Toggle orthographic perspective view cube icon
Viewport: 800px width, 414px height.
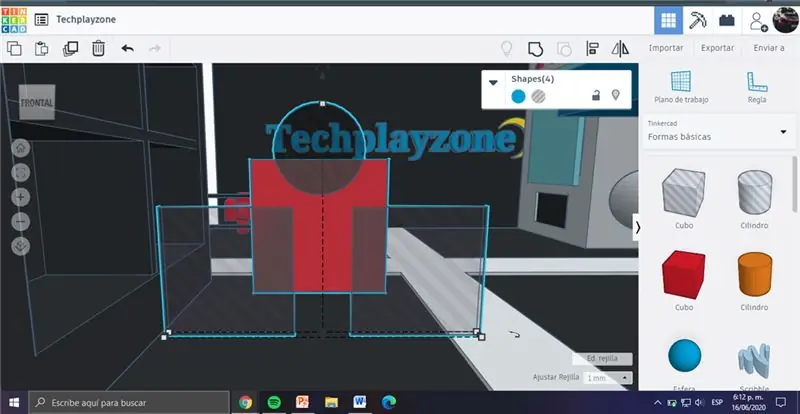pyautogui.click(x=21, y=247)
